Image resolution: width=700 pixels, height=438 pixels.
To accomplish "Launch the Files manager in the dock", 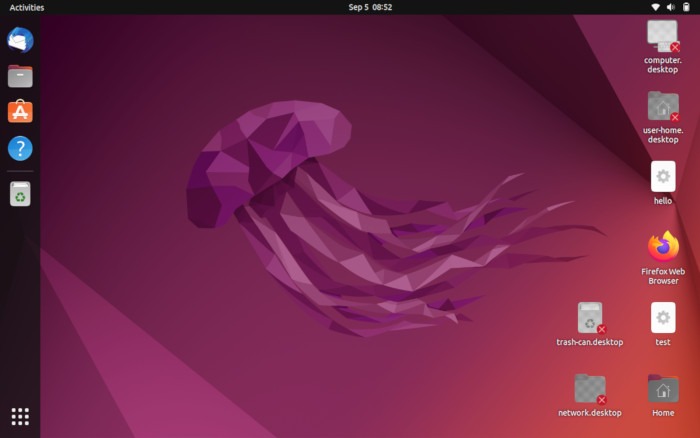I will click(x=20, y=76).
